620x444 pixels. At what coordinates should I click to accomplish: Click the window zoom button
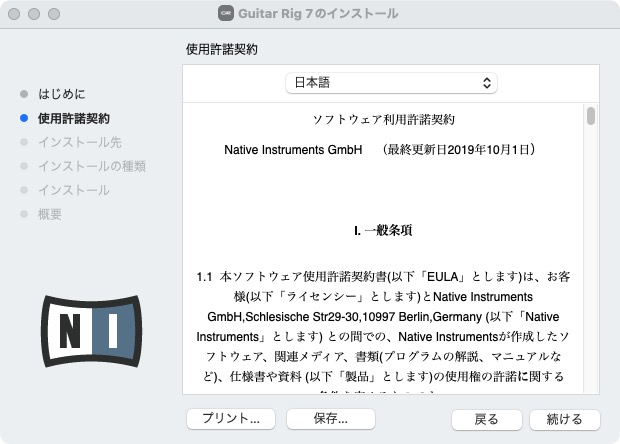54,14
